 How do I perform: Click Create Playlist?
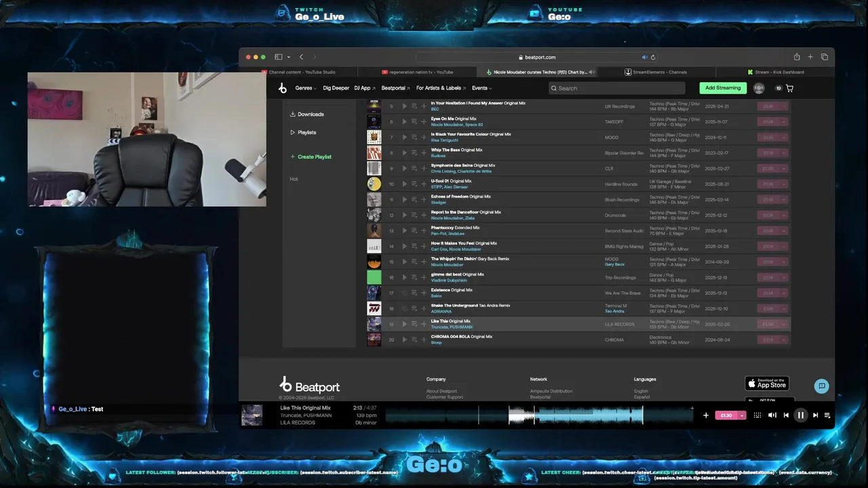pyautogui.click(x=311, y=157)
